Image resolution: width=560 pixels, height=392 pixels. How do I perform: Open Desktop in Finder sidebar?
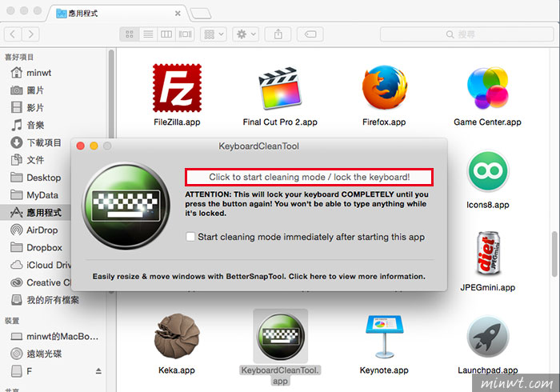36,178
